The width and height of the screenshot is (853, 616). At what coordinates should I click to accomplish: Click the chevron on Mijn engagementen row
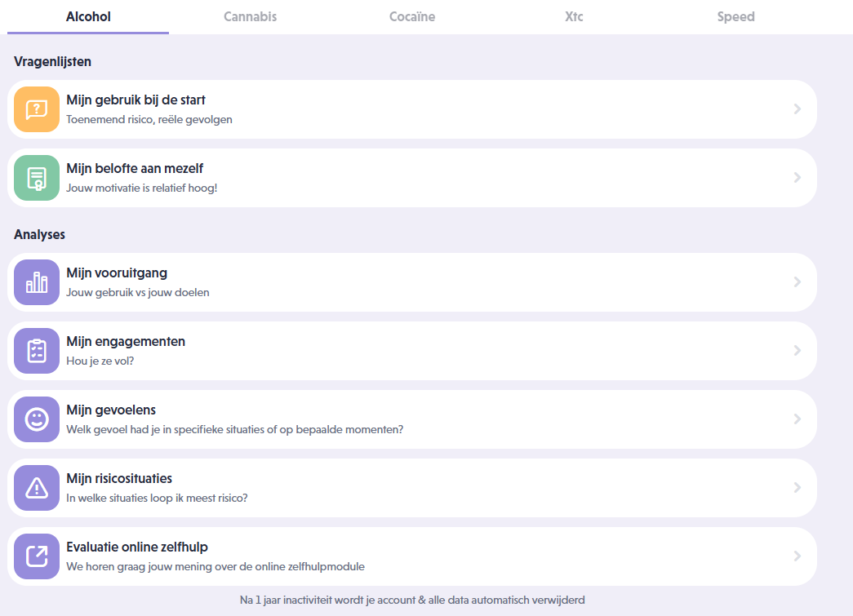click(x=797, y=351)
